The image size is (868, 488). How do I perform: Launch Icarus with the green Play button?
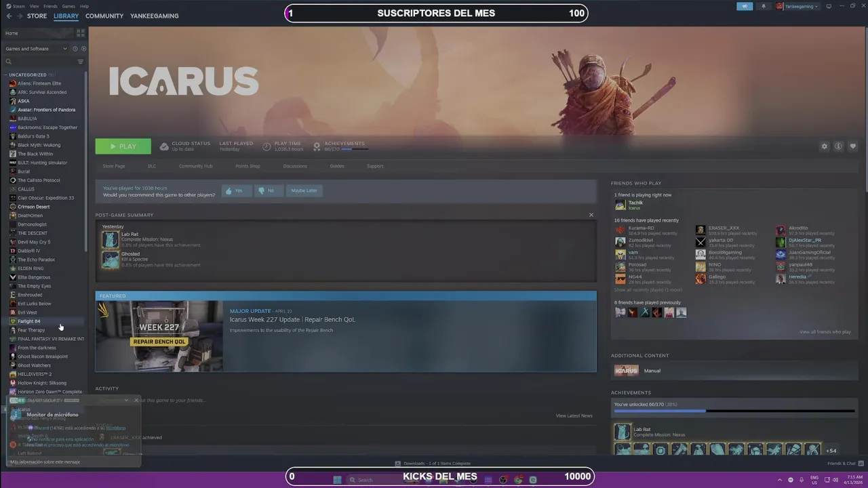[123, 146]
